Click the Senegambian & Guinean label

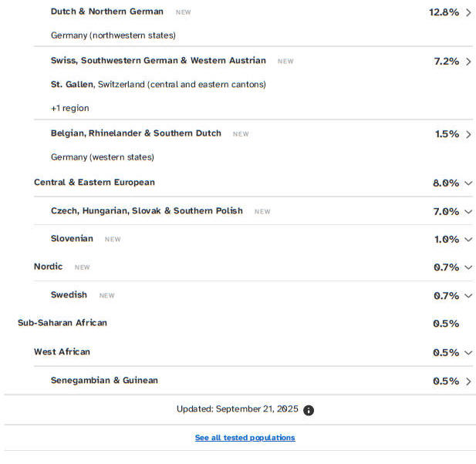pos(104,380)
